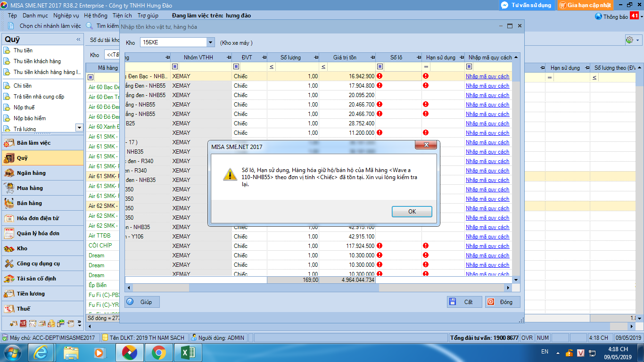
Task: Go to the Kho warehouse module icon
Action: click(x=9, y=248)
